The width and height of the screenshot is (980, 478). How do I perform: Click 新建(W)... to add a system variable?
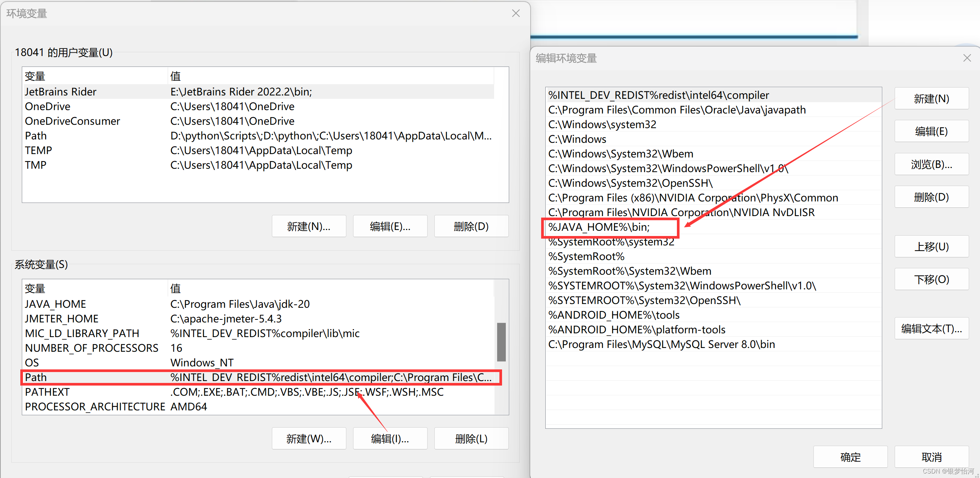[308, 438]
